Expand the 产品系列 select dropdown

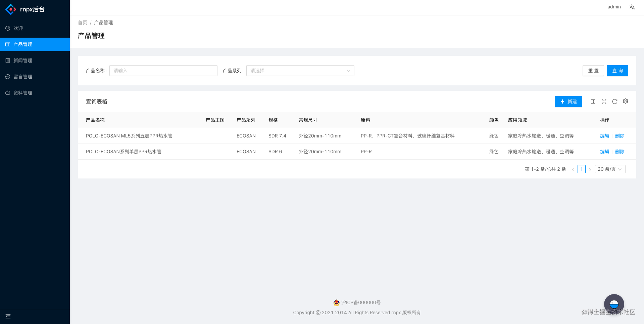[x=300, y=71]
